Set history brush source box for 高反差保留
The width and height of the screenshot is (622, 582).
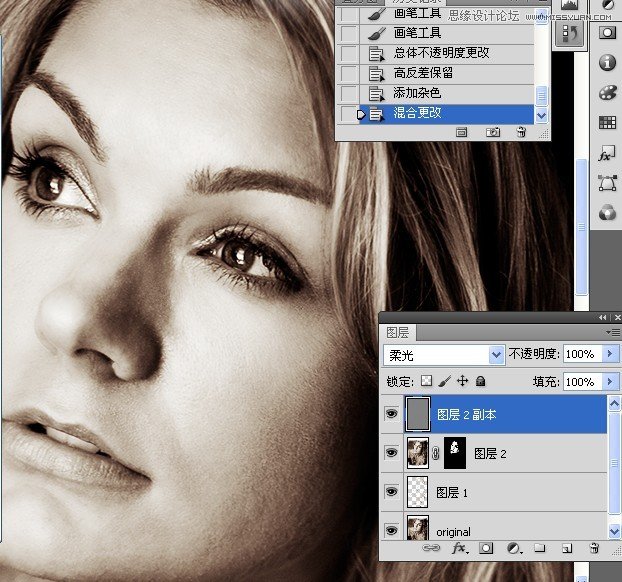pos(348,74)
